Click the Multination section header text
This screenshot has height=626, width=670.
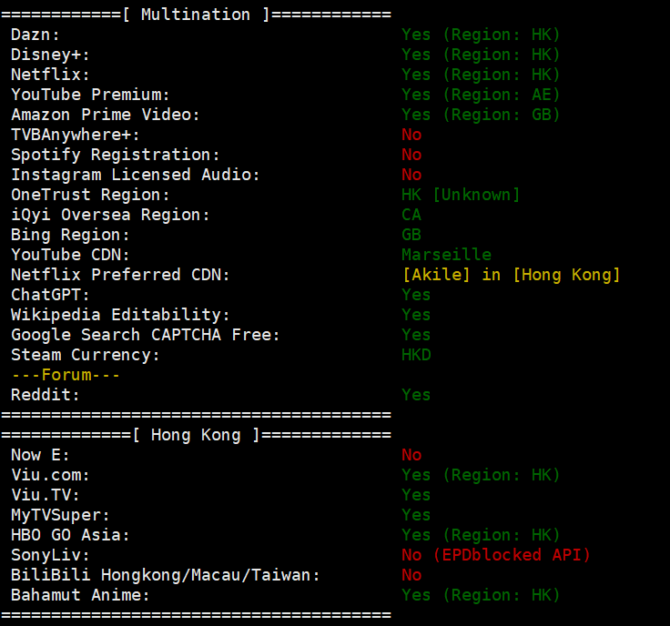(195, 15)
